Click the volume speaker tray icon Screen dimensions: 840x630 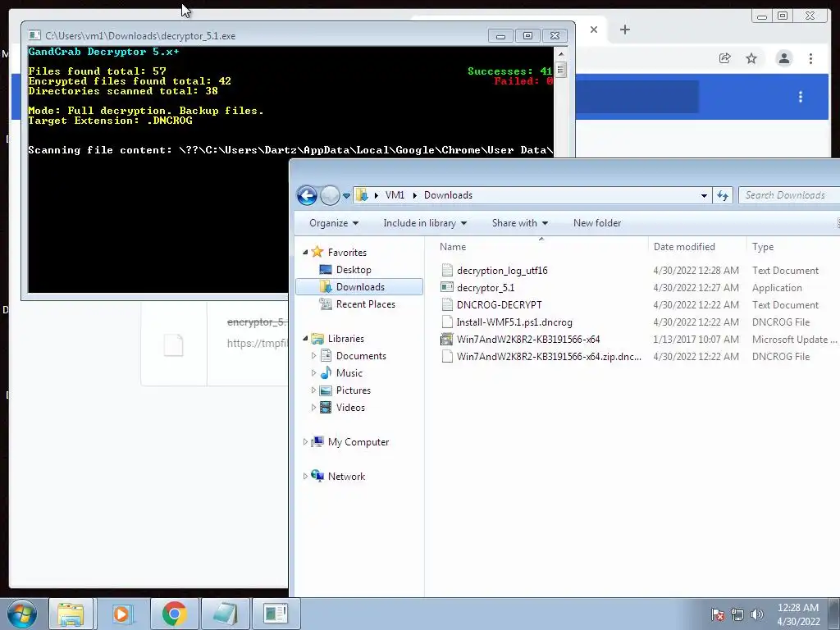pos(756,614)
